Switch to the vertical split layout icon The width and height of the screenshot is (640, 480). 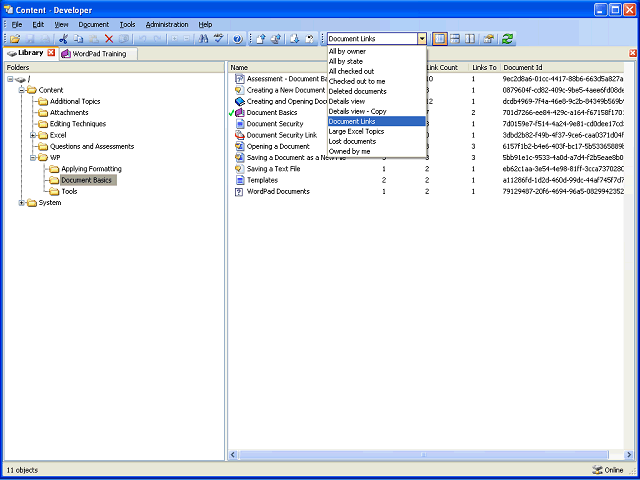coord(470,39)
